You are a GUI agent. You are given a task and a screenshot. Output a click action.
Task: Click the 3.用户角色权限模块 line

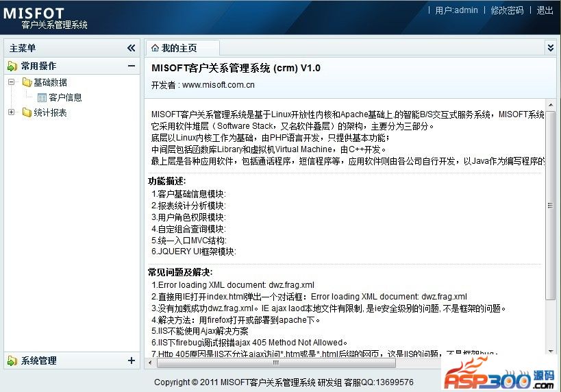188,217
